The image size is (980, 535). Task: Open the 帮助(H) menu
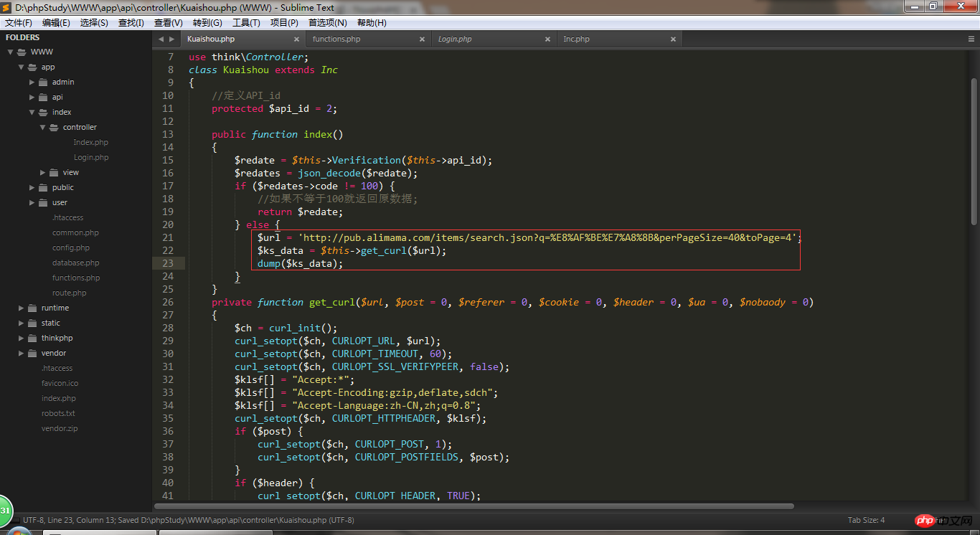pyautogui.click(x=372, y=22)
